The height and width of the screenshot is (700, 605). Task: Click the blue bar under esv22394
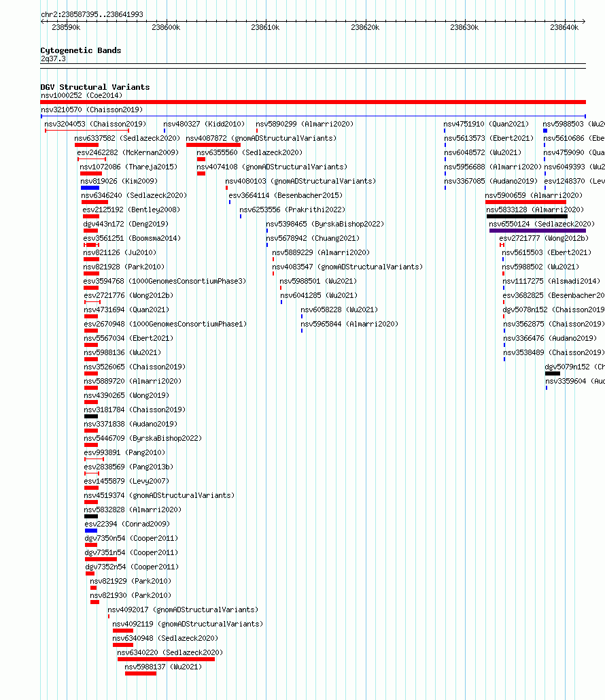pyautogui.click(x=91, y=531)
